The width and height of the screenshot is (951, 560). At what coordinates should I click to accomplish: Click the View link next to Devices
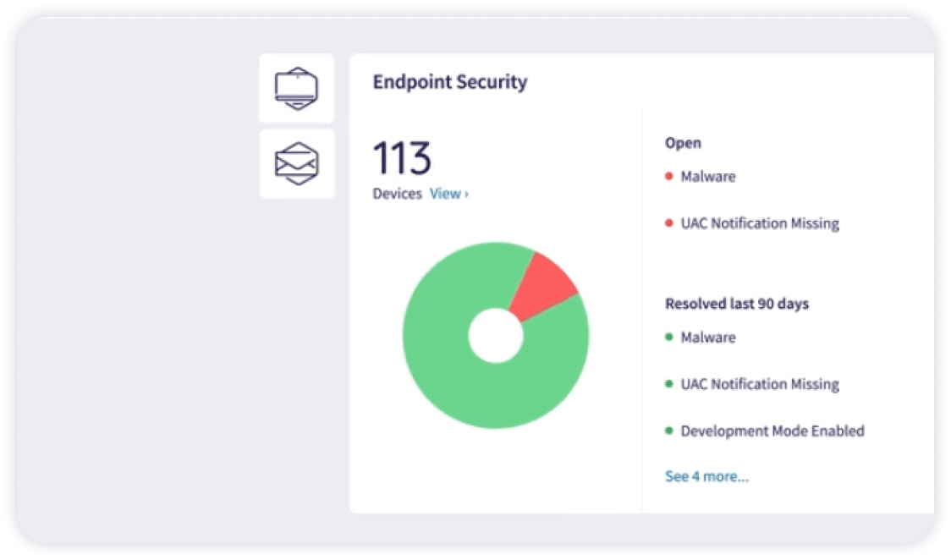448,194
